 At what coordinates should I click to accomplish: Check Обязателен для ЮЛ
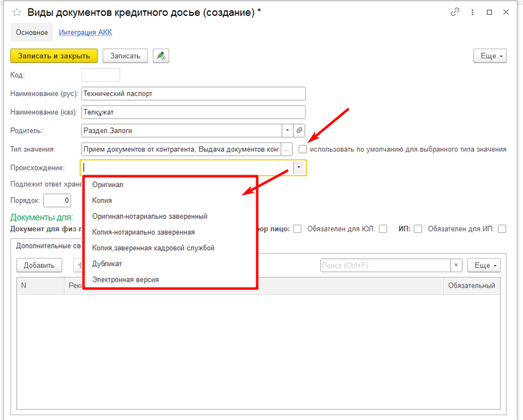383,229
